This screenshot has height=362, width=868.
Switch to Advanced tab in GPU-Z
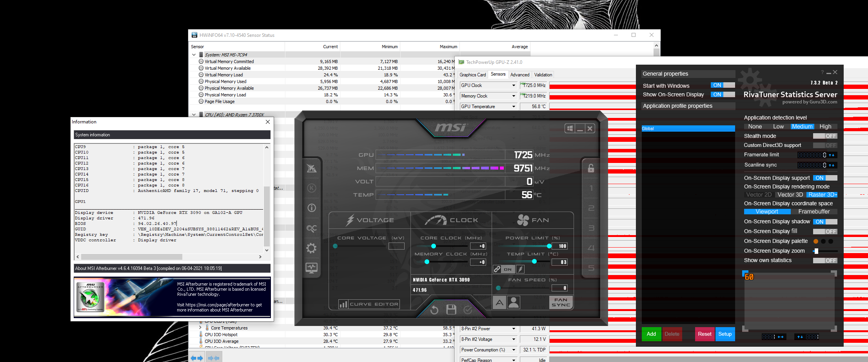click(x=520, y=75)
